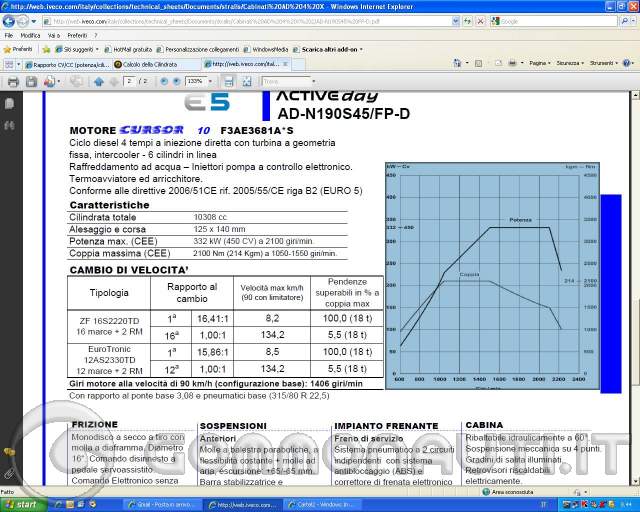Image resolution: width=640 pixels, height=512 pixels.
Task: Open the binoculars search panel in sidebar
Action: (9, 126)
